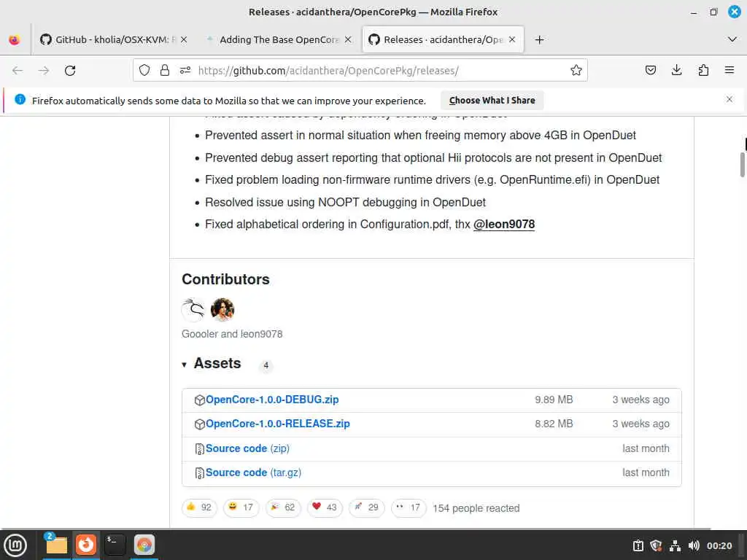Download Source code (zip)
The height and width of the screenshot is (560, 747).
tap(247, 448)
